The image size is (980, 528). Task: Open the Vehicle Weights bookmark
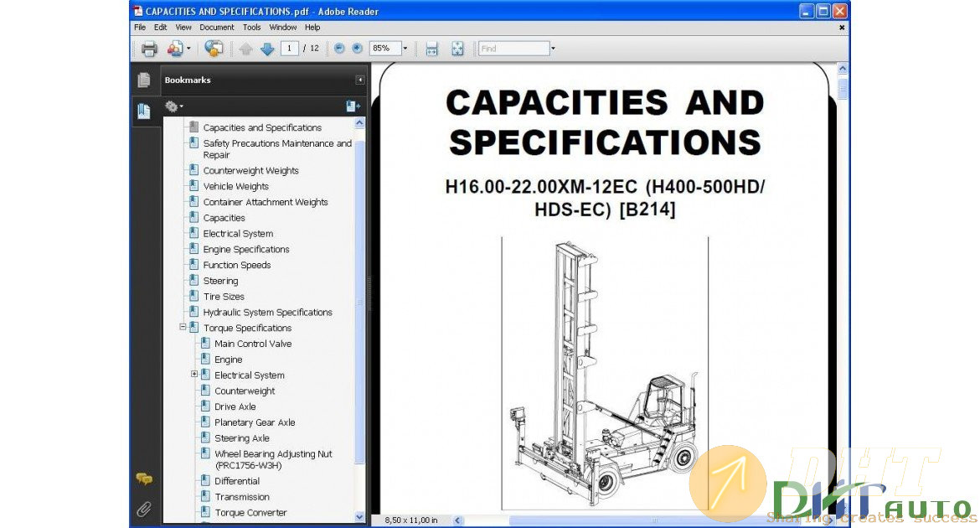point(235,186)
